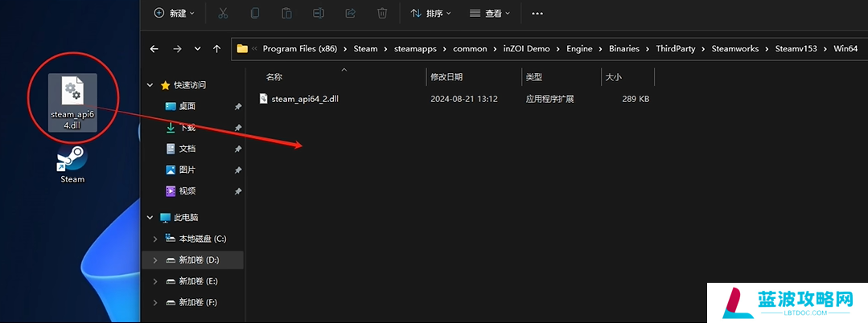Open the Sort (排序) dropdown
This screenshot has height=323, width=868.
pos(430,14)
